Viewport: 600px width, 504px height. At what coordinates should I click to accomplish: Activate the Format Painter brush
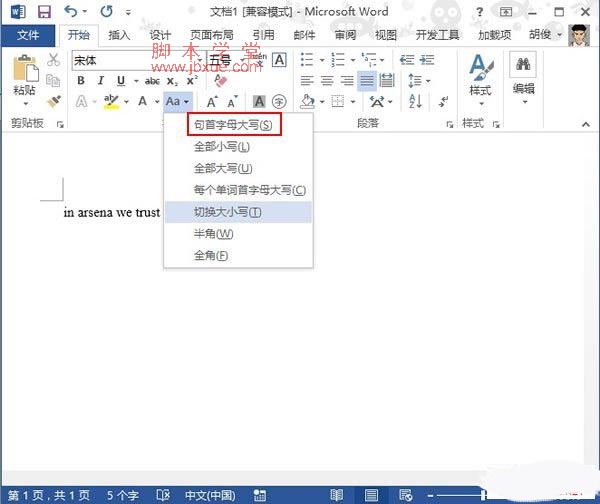(x=54, y=101)
